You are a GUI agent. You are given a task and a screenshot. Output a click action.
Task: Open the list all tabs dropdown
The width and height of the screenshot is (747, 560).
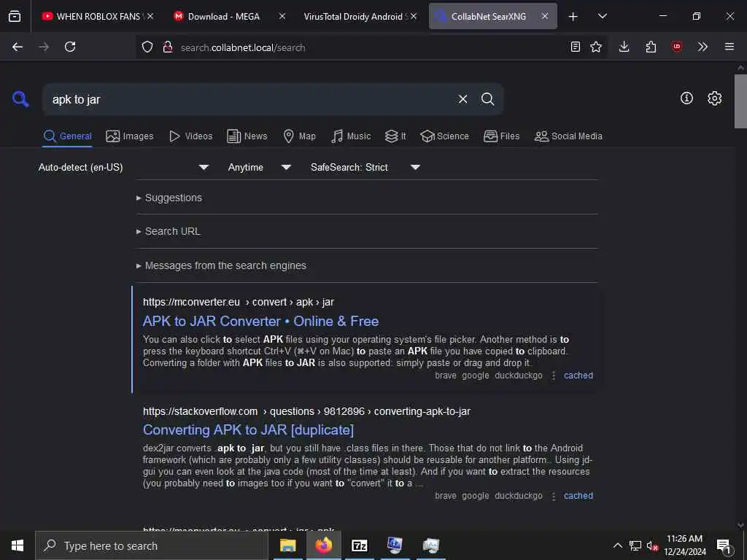[602, 16]
